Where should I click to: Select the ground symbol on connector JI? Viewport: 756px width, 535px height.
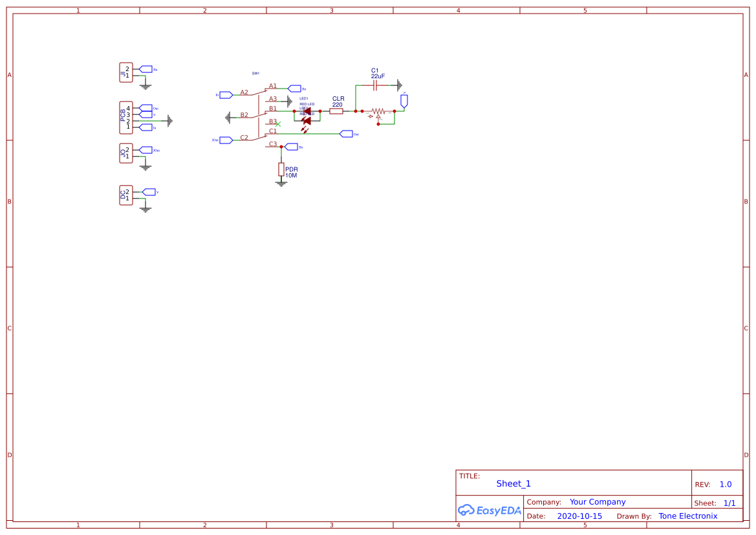click(x=146, y=86)
